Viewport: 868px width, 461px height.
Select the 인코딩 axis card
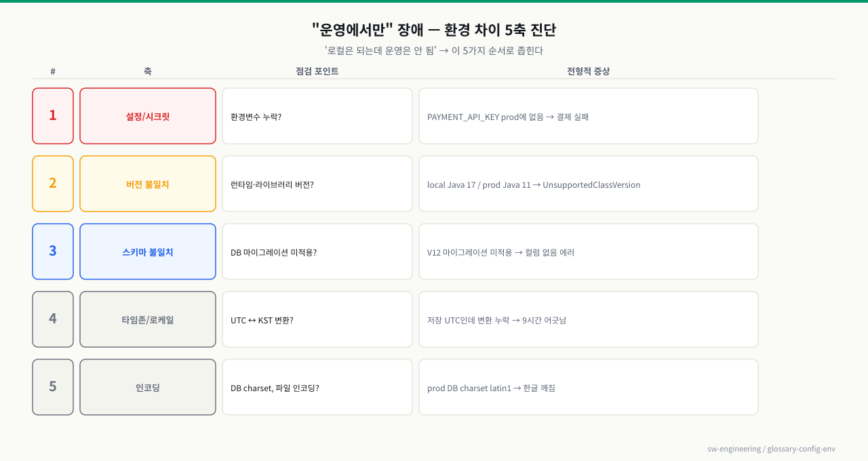pos(148,387)
